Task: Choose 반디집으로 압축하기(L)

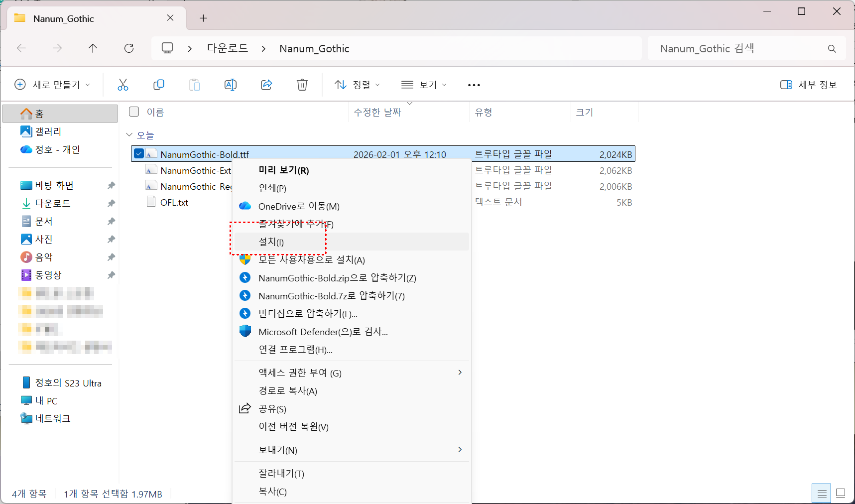Action: tap(352, 313)
